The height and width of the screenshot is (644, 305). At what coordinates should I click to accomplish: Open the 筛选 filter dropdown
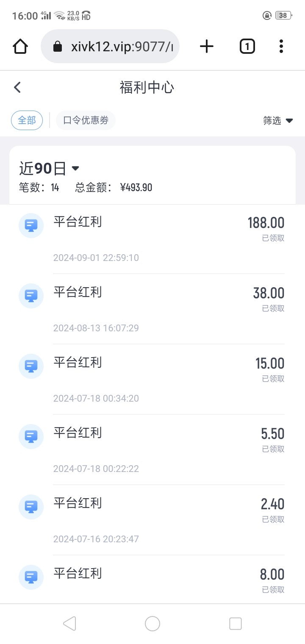[278, 120]
